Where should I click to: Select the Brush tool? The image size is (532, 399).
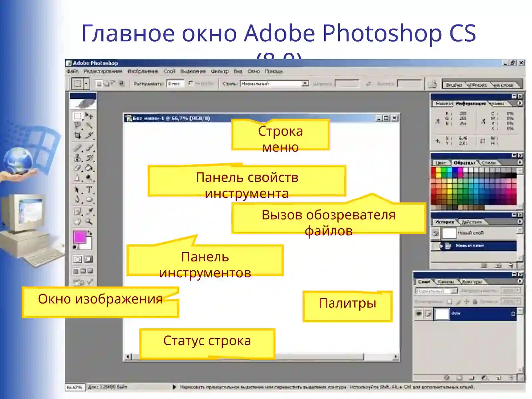[x=89, y=148]
